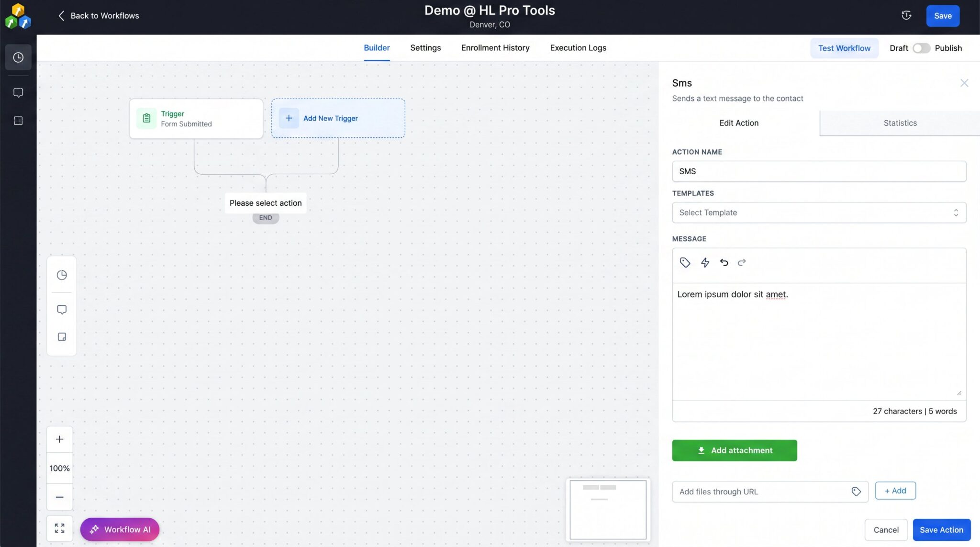Click the note icon in canvas toolbar
980x547 pixels.
[62, 337]
